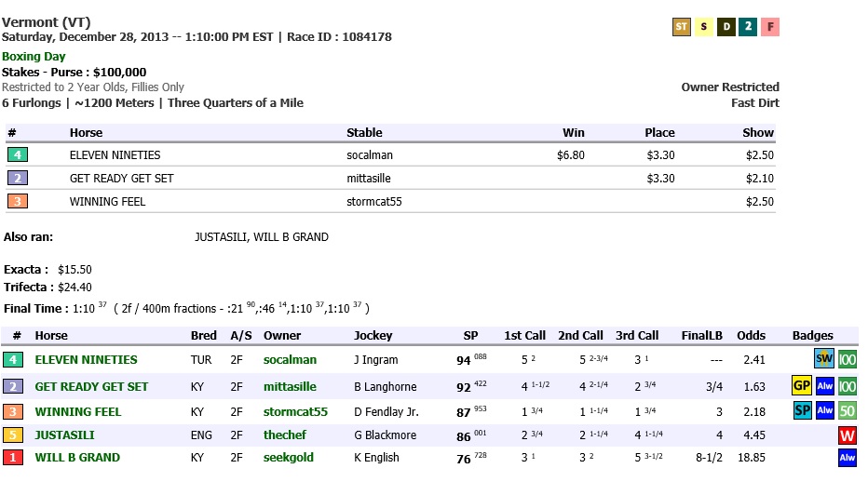868x495 pixels.
Task: Click the Boxing Day race name
Action: point(34,57)
